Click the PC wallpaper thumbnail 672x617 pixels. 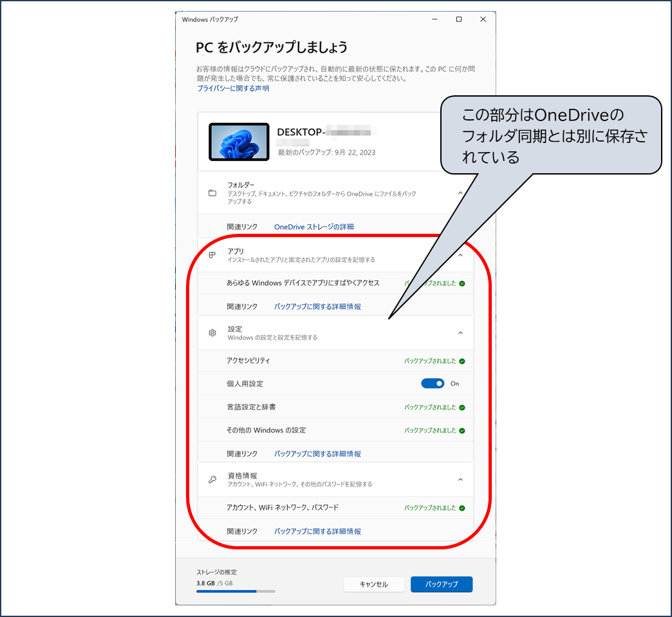[x=239, y=142]
